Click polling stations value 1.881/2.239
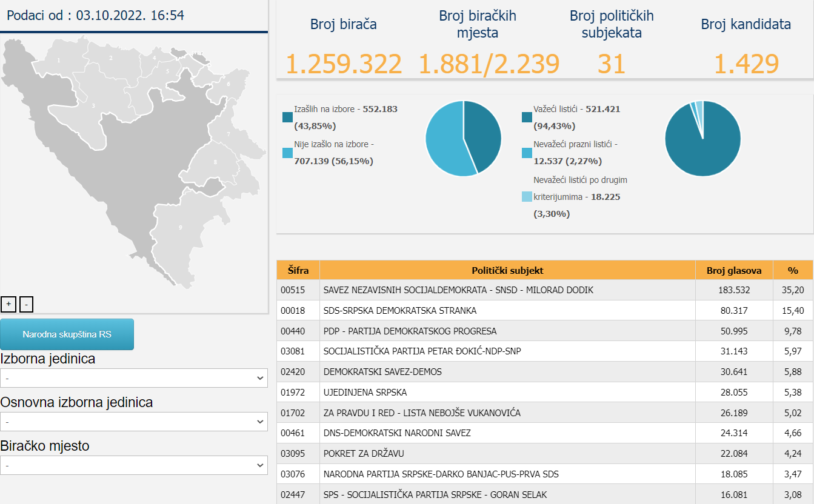The height and width of the screenshot is (504, 814). point(489,64)
